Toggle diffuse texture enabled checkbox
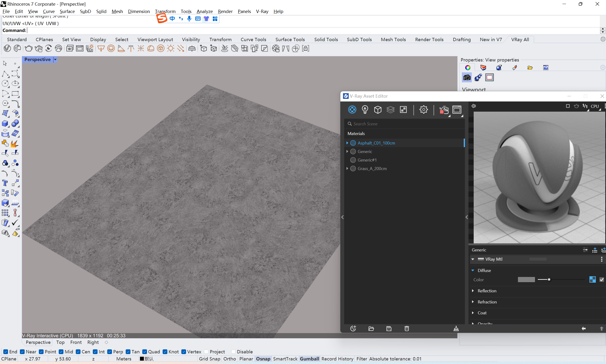The width and height of the screenshot is (606, 364). [x=601, y=280]
